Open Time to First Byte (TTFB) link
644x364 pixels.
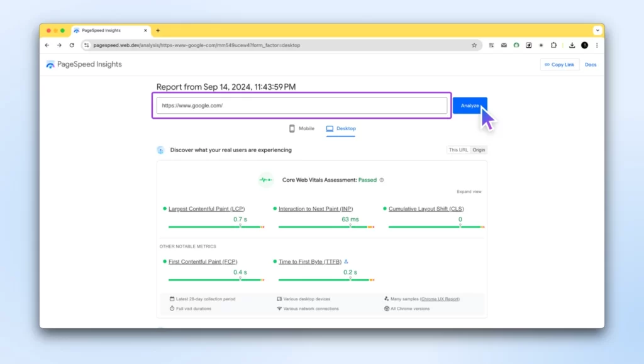tap(309, 262)
